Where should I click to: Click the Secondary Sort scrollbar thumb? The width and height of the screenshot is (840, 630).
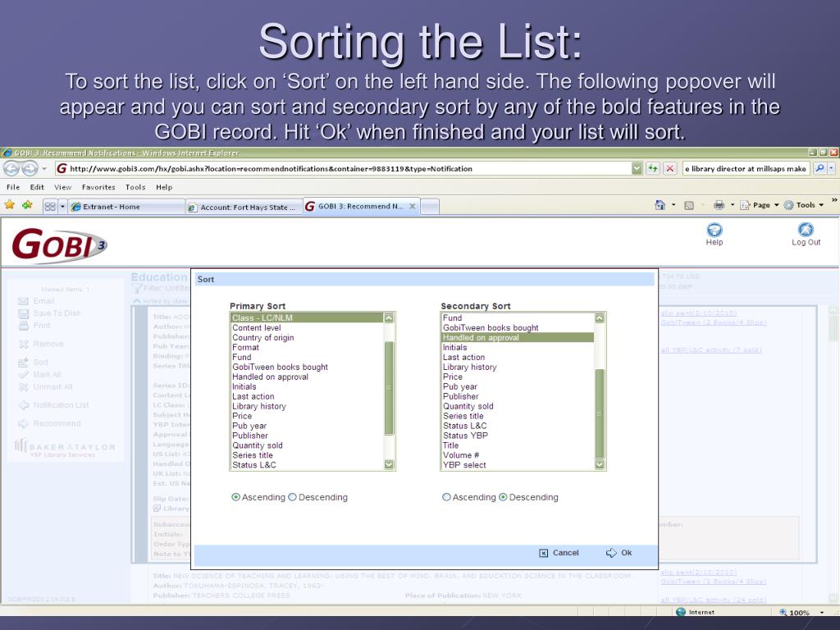point(600,413)
